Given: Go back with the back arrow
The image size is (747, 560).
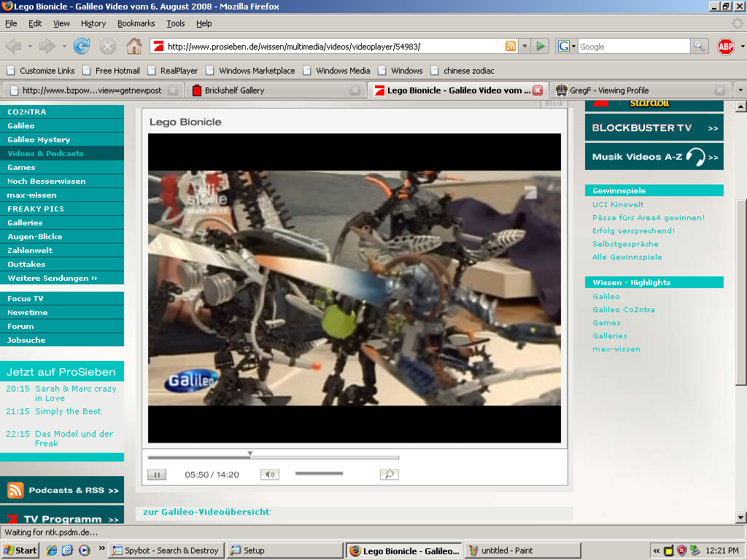Looking at the screenshot, I should coord(14,46).
